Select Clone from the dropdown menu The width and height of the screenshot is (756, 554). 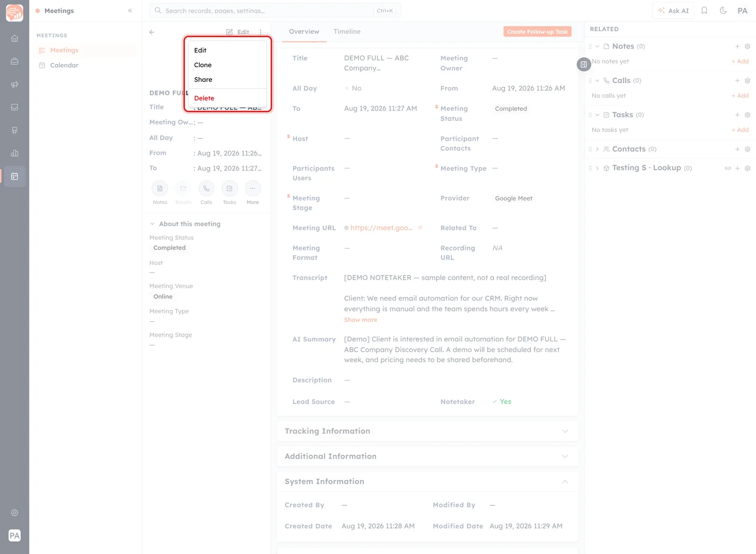point(227,65)
